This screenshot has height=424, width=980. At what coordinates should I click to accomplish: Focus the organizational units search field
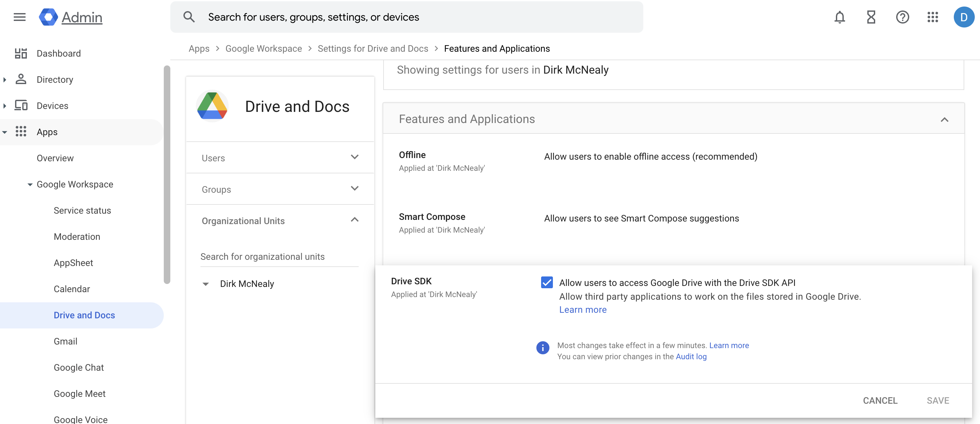click(279, 257)
